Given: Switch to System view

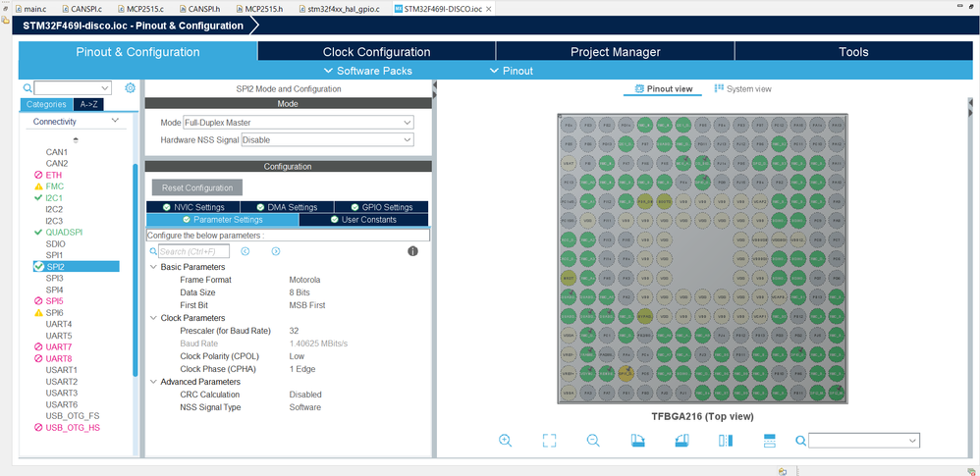Looking at the screenshot, I should (x=742, y=88).
